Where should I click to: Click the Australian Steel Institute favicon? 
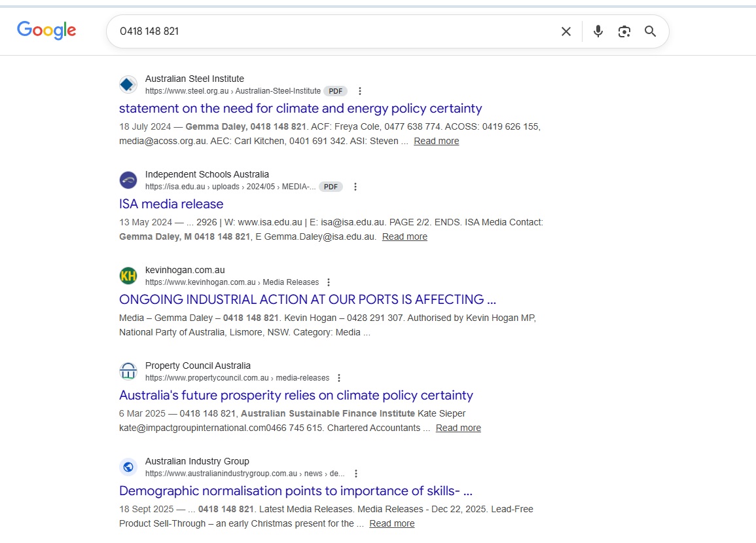pyautogui.click(x=128, y=84)
